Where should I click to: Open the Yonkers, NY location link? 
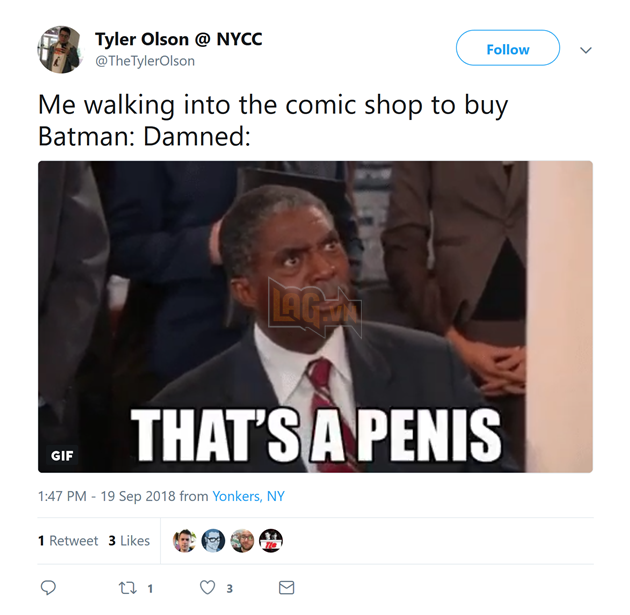[x=248, y=496]
